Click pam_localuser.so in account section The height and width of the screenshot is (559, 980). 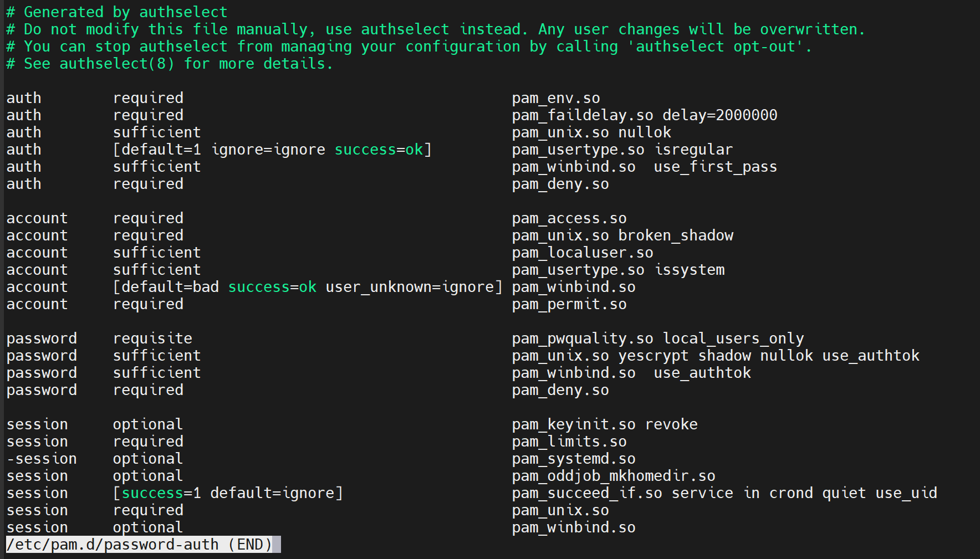[582, 253]
